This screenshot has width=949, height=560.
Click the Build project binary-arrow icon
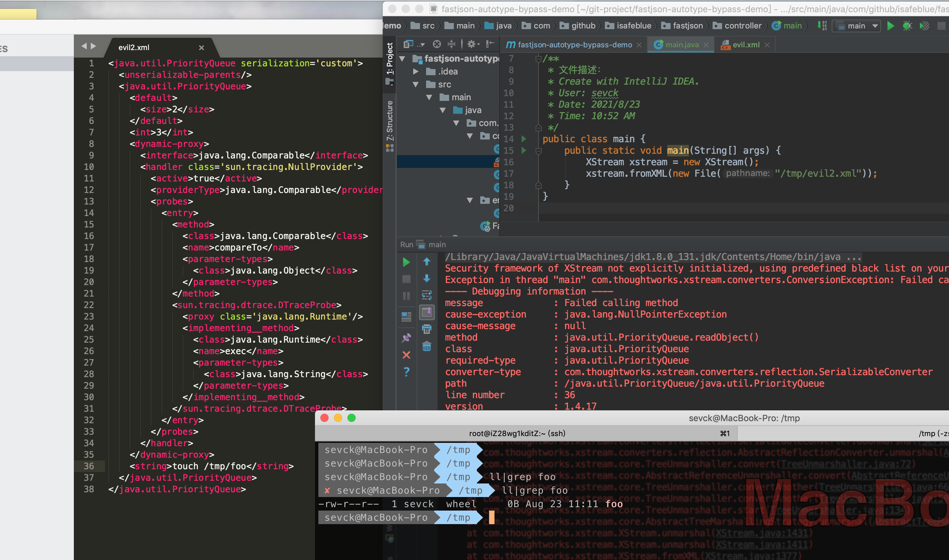pos(822,26)
